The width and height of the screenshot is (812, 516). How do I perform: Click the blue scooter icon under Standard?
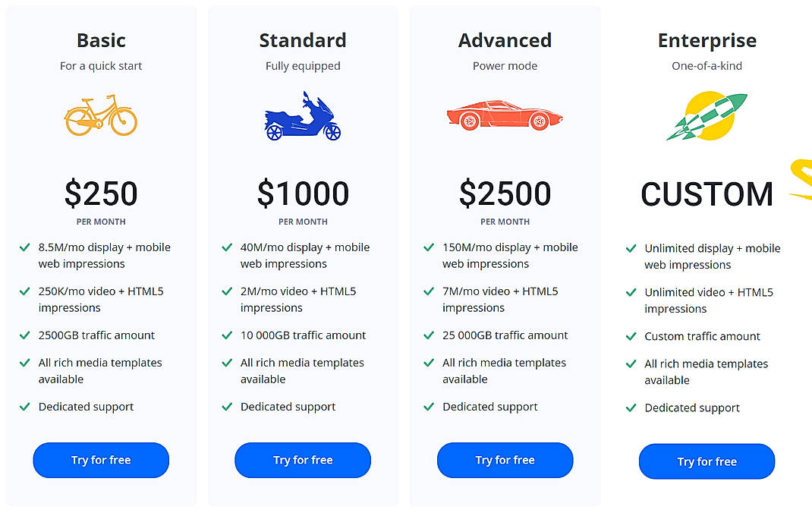point(303,116)
